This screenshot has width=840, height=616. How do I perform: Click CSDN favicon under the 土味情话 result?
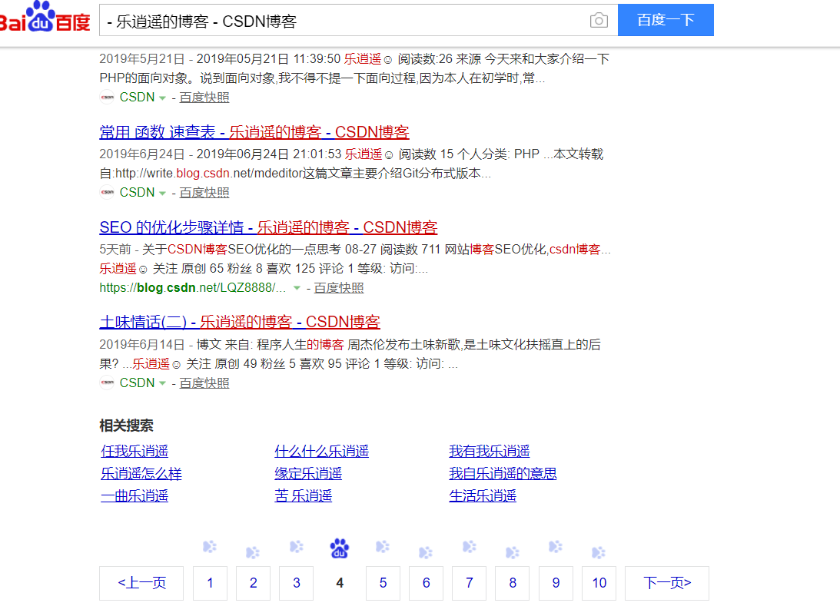107,383
